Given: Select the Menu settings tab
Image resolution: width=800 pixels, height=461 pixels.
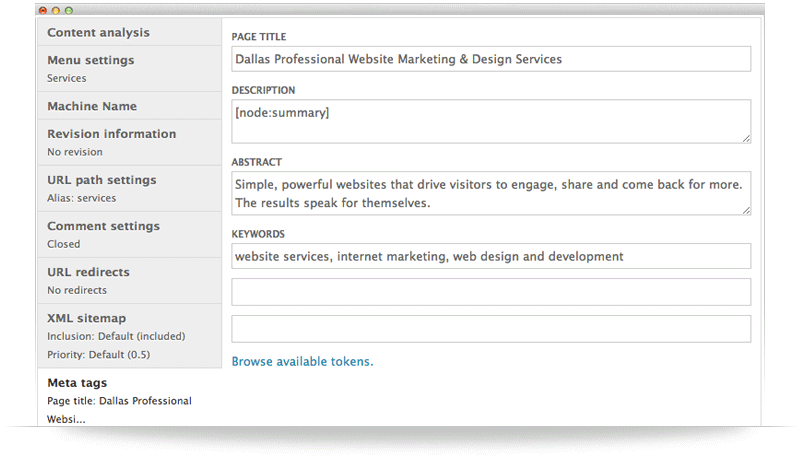Looking at the screenshot, I should 130,69.
